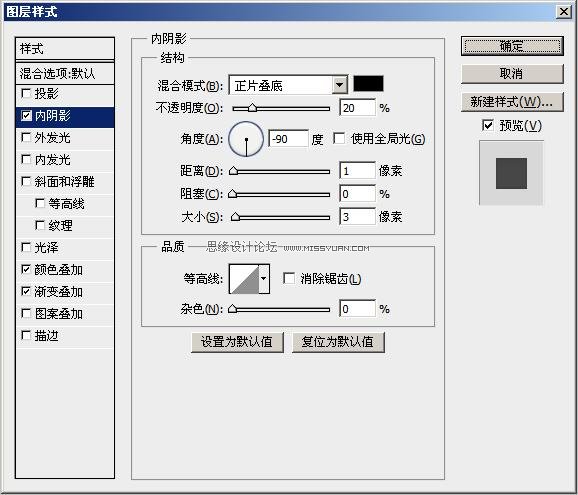Select the 颜色叠加 color overlay list entry
This screenshot has width=578, height=495.
point(65,270)
